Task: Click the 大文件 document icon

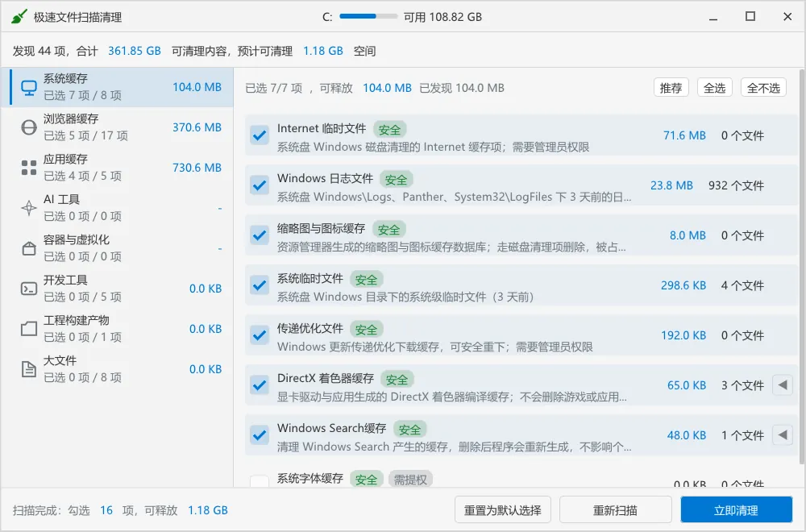Action: click(29, 369)
